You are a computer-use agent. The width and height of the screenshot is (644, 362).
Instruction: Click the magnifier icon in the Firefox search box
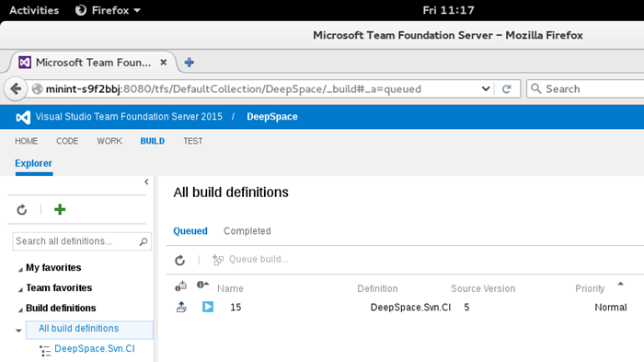tap(536, 88)
